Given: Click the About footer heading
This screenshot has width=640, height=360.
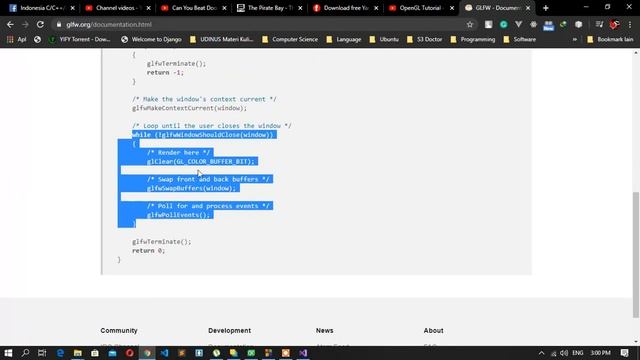Looking at the screenshot, I should (x=433, y=331).
